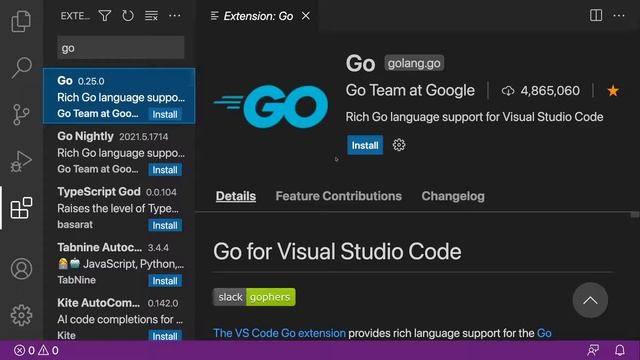640x360 pixels.
Task: Select the Tabnine Autoc... list entry
Action: pos(119,263)
